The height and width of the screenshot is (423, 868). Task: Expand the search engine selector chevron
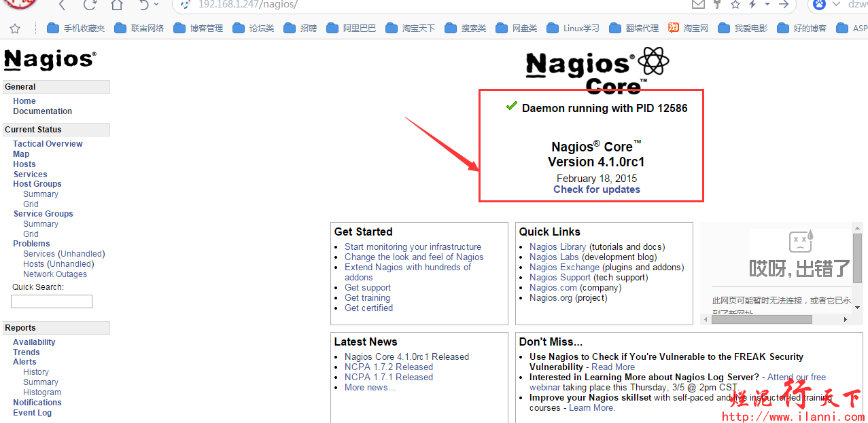835,4
